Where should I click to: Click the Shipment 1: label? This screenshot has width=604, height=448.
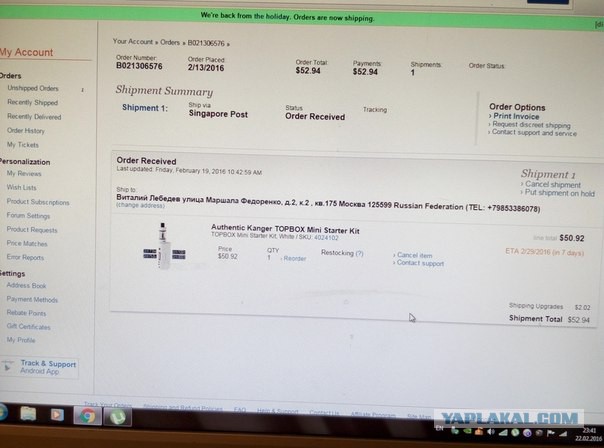[x=145, y=108]
